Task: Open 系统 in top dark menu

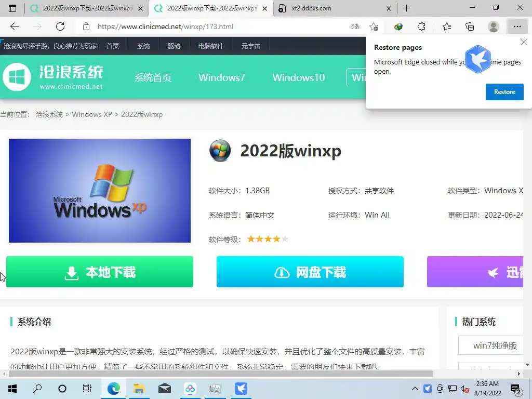Action: click(143, 46)
